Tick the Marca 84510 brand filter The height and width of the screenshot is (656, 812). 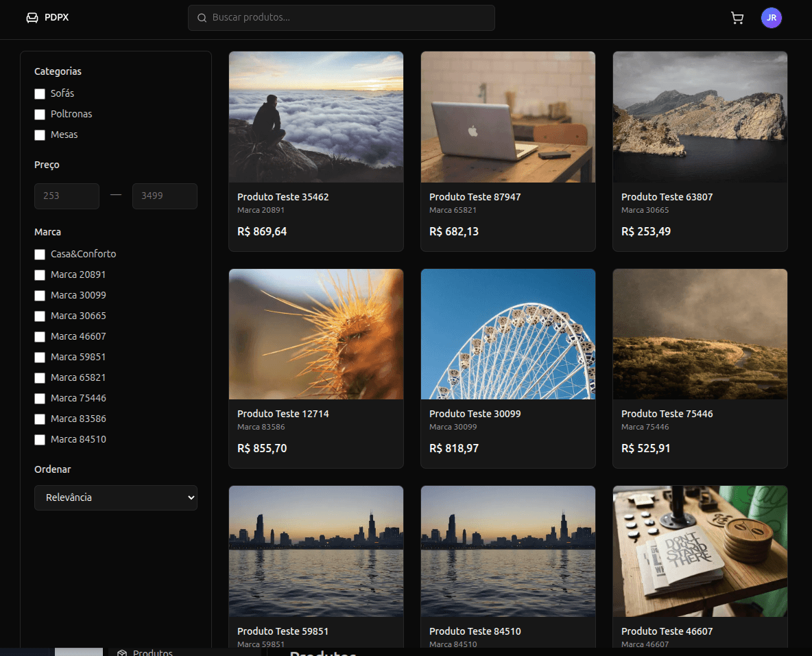point(40,440)
